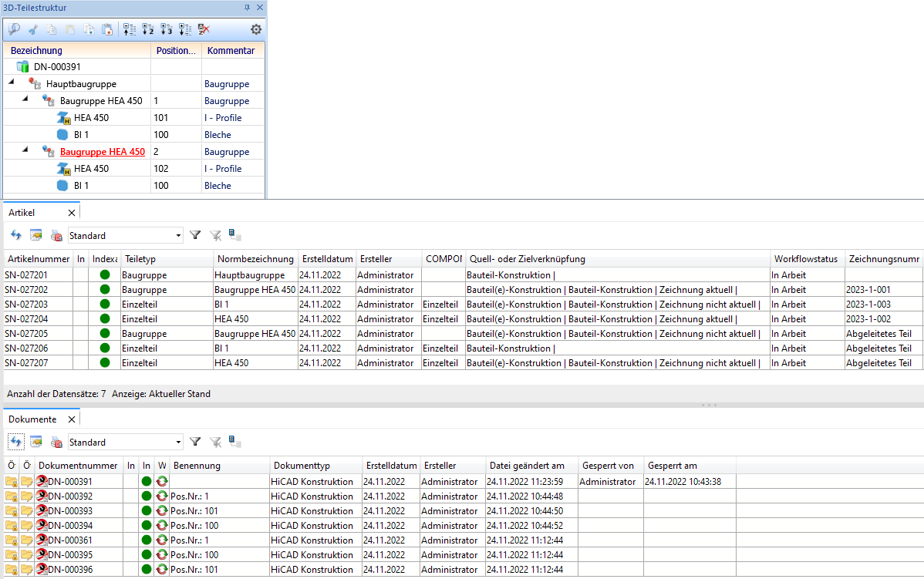Open the Standard dropdown in Dokumente panel

[x=179, y=443]
